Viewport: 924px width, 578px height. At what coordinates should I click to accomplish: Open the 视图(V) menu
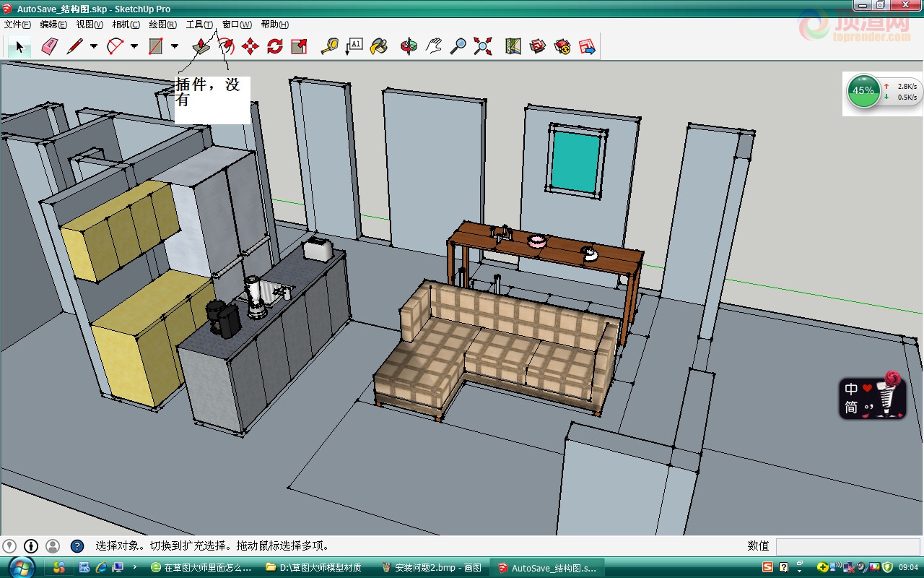coord(90,25)
